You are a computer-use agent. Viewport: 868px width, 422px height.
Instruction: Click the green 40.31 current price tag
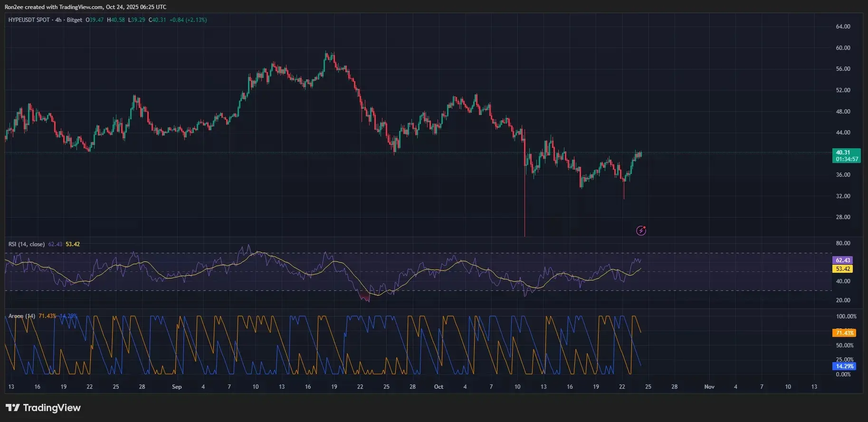click(x=846, y=153)
